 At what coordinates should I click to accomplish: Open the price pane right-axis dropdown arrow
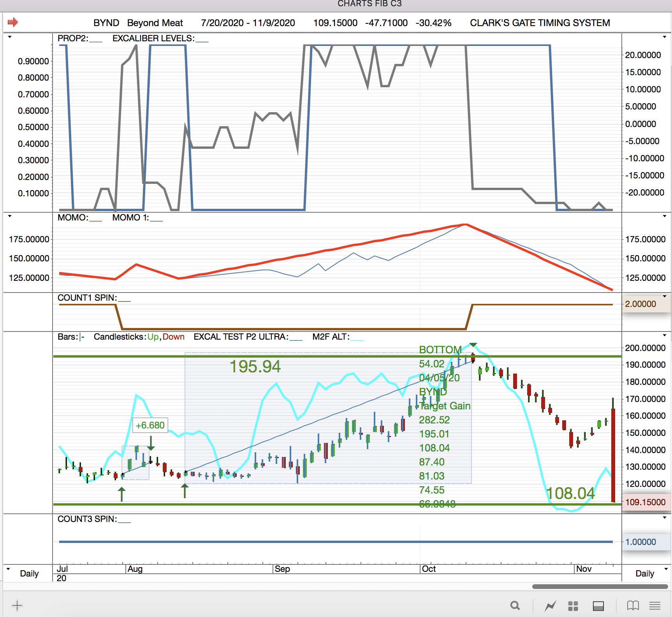665,335
